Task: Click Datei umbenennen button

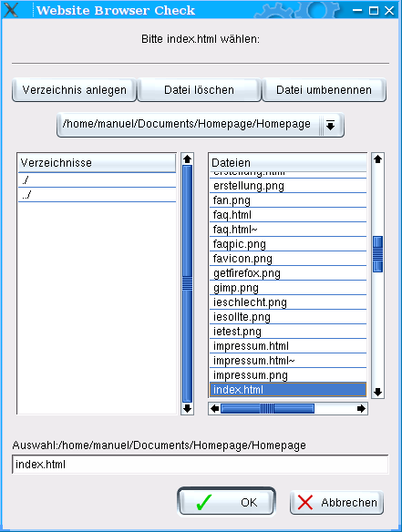Action: coord(324,90)
